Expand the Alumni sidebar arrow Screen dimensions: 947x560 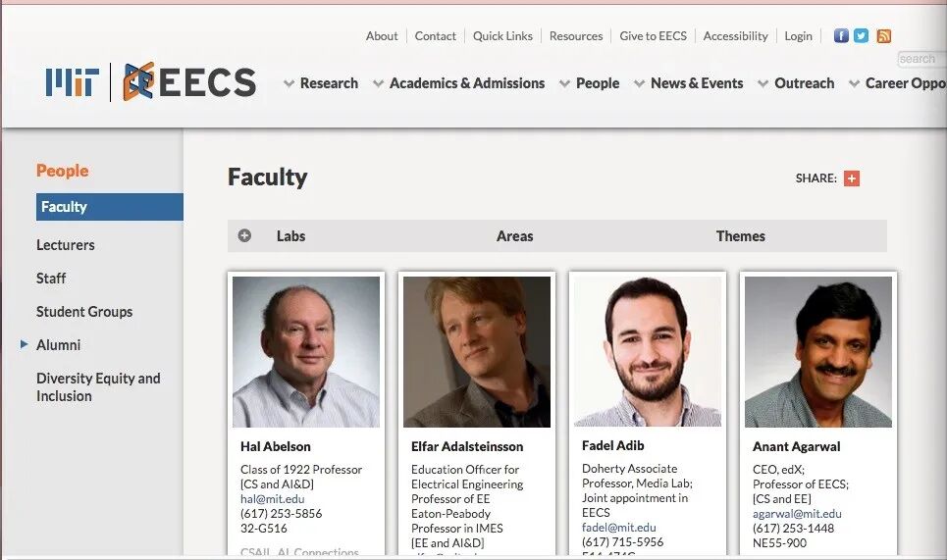tap(25, 344)
